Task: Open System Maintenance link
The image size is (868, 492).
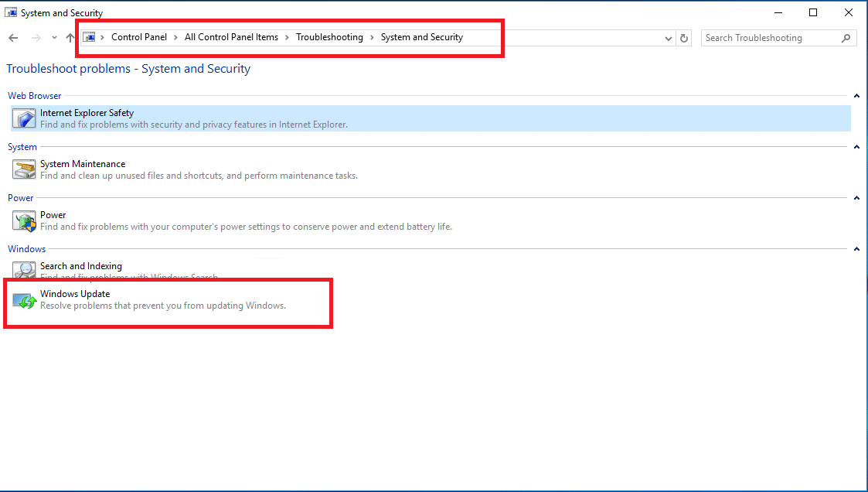Action: pyautogui.click(x=83, y=164)
